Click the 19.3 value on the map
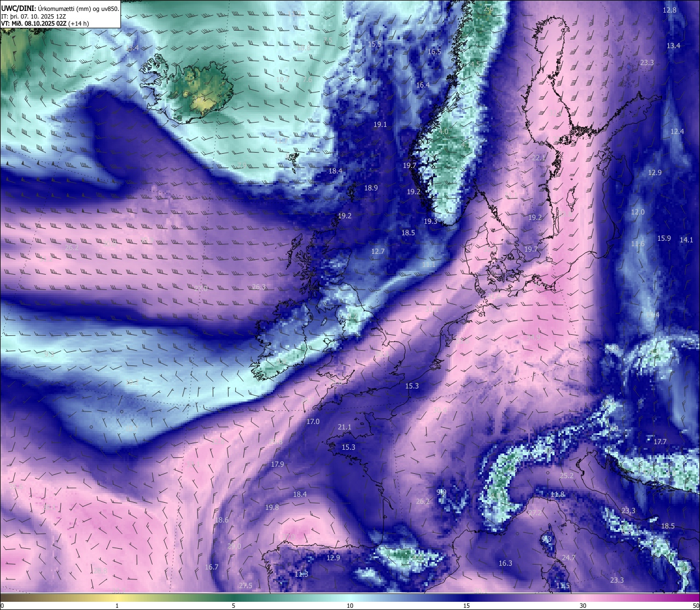The height and width of the screenshot is (610, 700). [x=430, y=221]
